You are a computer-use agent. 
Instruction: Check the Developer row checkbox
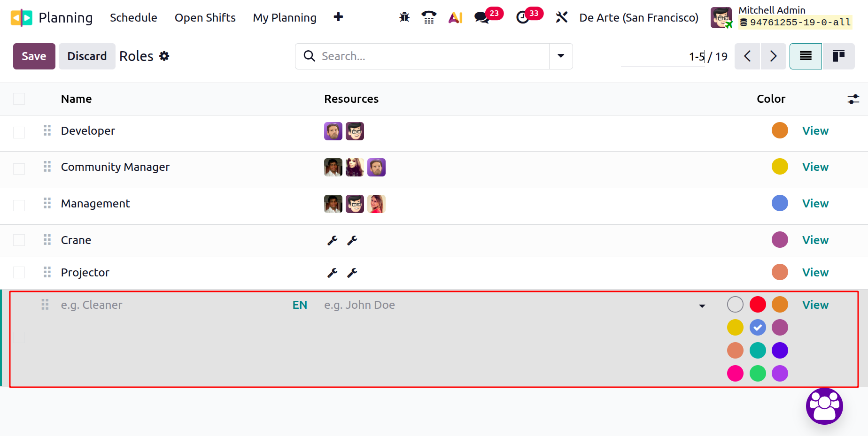19,132
